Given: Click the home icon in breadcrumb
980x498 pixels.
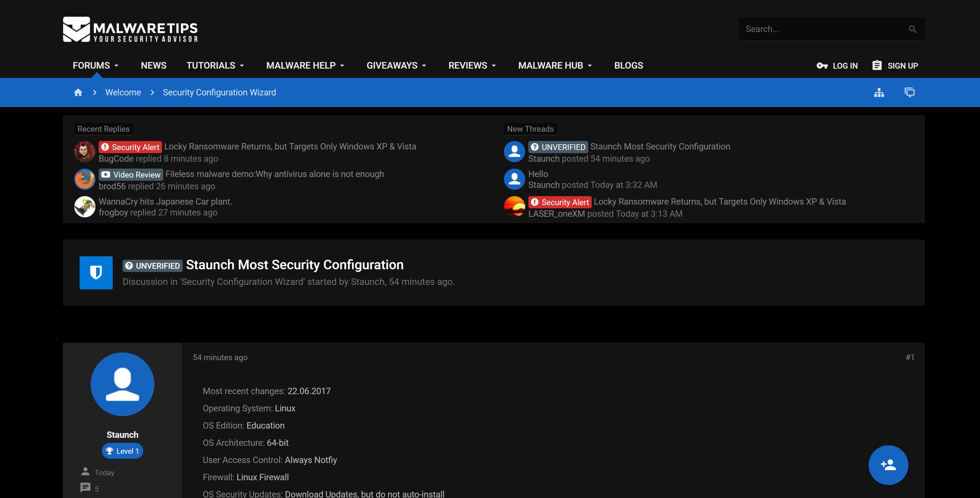Looking at the screenshot, I should [78, 92].
